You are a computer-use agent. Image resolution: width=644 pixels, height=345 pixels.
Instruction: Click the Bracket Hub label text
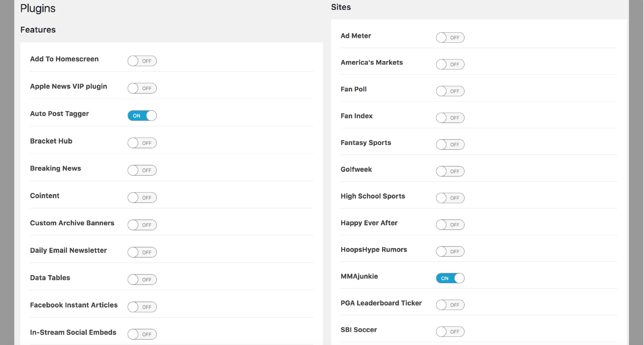point(51,141)
